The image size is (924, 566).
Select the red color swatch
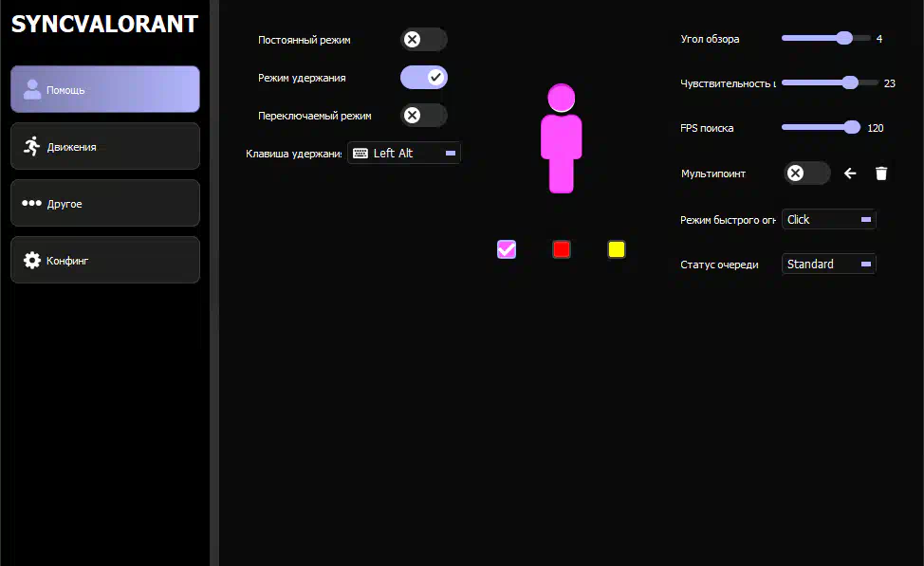(562, 249)
